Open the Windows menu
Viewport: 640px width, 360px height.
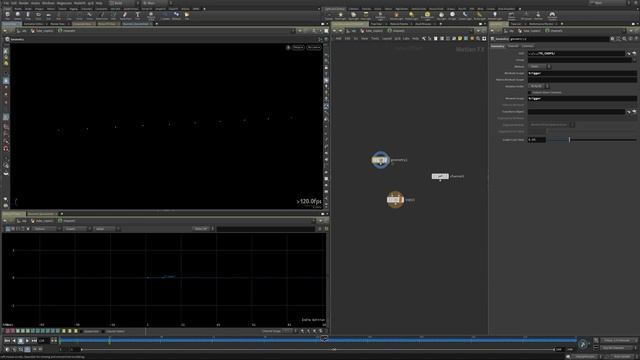(48, 3)
